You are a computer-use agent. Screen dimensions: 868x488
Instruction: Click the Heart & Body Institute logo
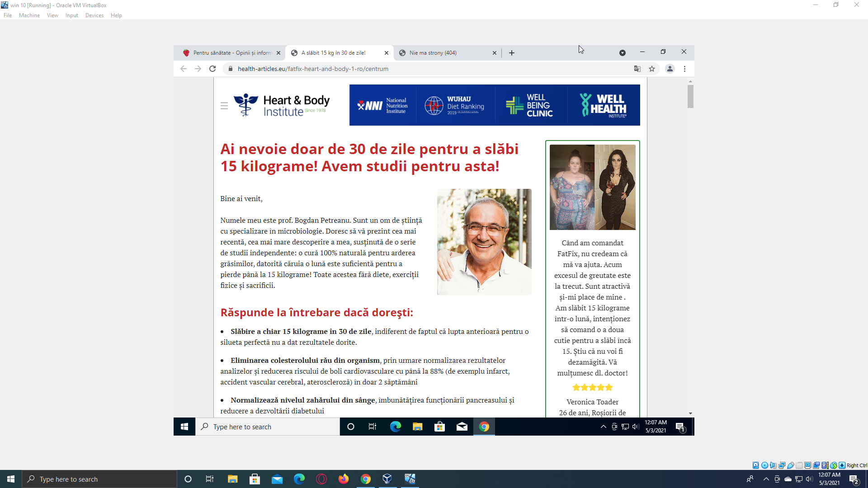tap(282, 105)
